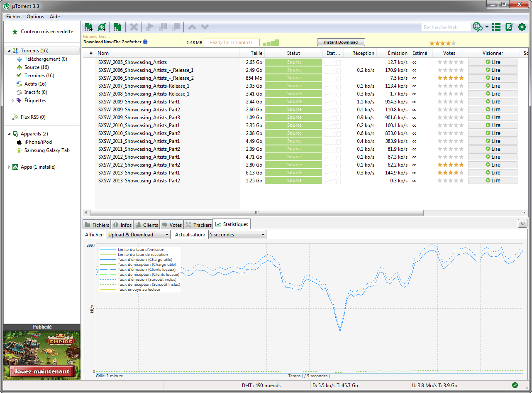Move torrent up the queue

pos(192,27)
